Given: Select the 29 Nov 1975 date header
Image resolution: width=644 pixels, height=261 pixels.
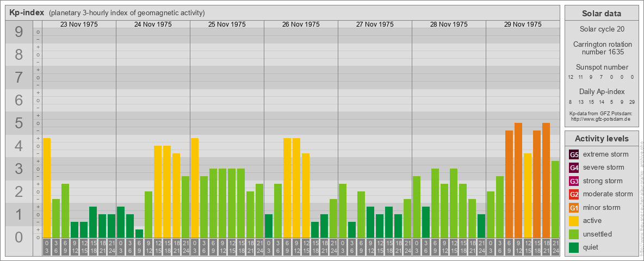Looking at the screenshot, I should (x=522, y=24).
